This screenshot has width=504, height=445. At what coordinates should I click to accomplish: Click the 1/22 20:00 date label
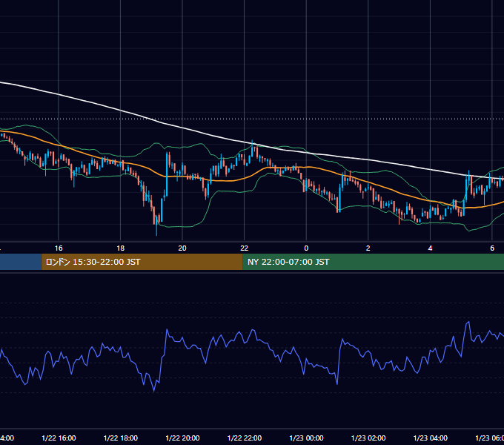click(182, 438)
